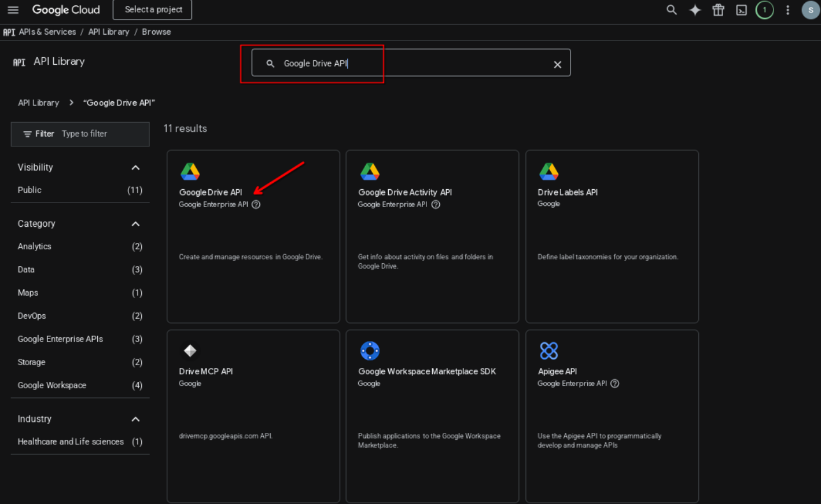Click the "Get info about activity on files" description
The image size is (821, 504).
(425, 262)
